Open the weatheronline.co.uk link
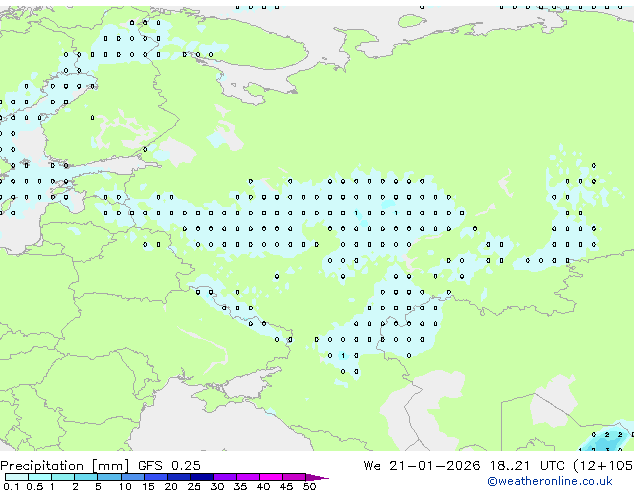 pos(550,481)
